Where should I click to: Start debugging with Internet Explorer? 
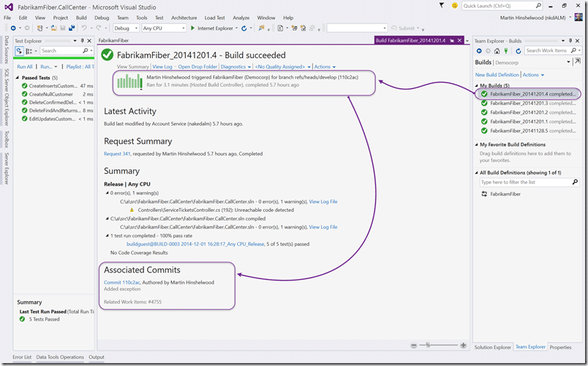point(212,28)
